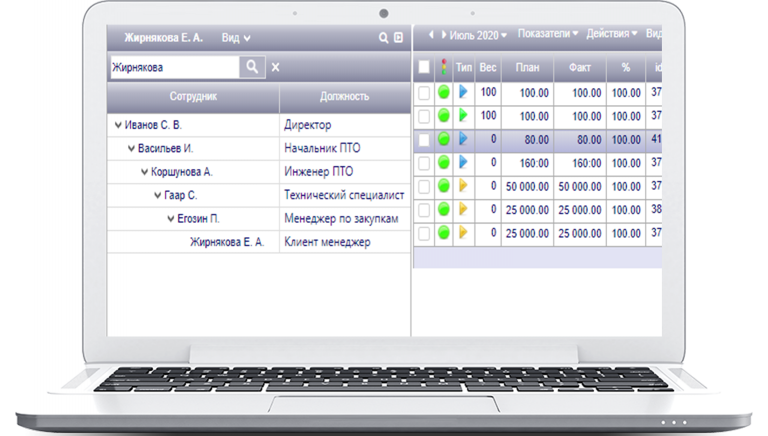Click green status light in the 50 000.00 row

444,186
